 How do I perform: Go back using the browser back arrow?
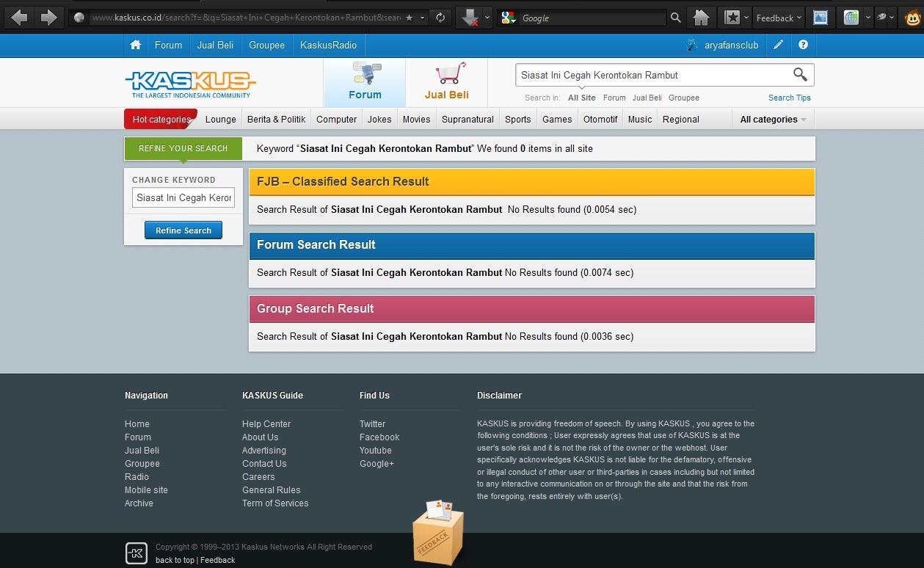(20, 17)
